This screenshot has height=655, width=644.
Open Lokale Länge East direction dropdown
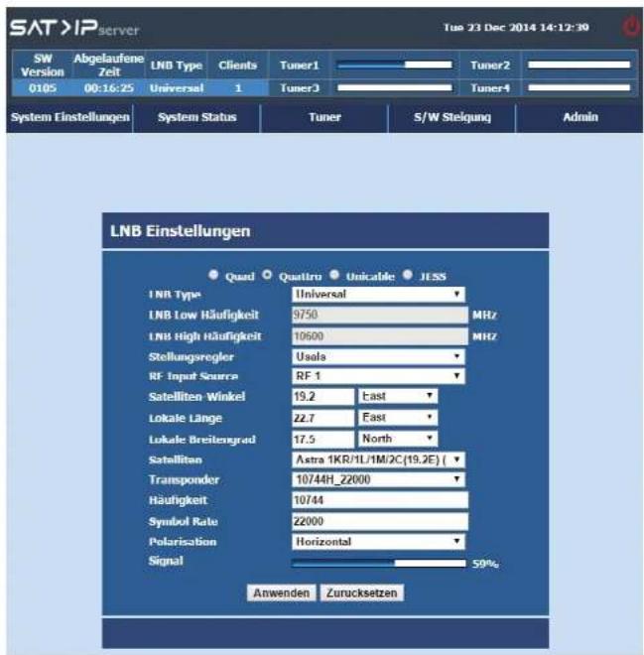[398, 417]
